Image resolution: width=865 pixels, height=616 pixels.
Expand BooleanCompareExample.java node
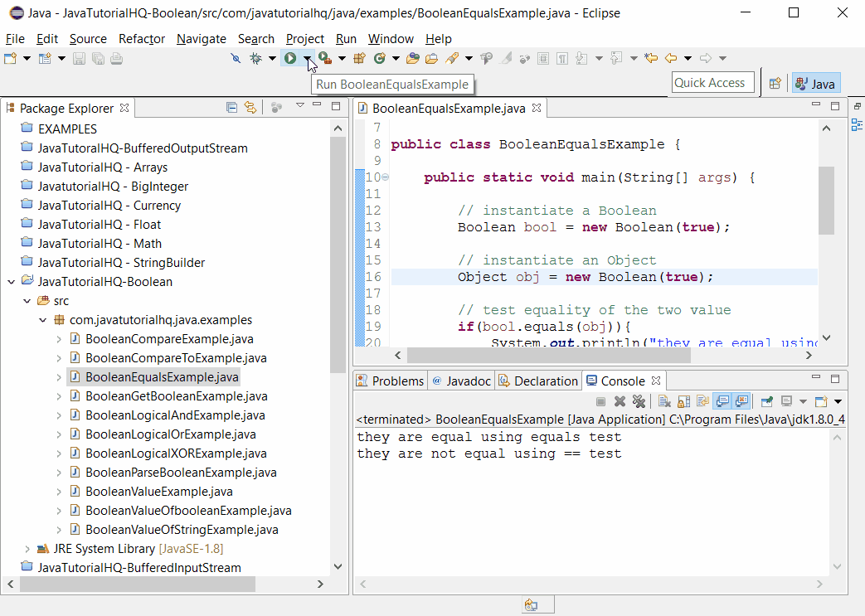click(59, 339)
